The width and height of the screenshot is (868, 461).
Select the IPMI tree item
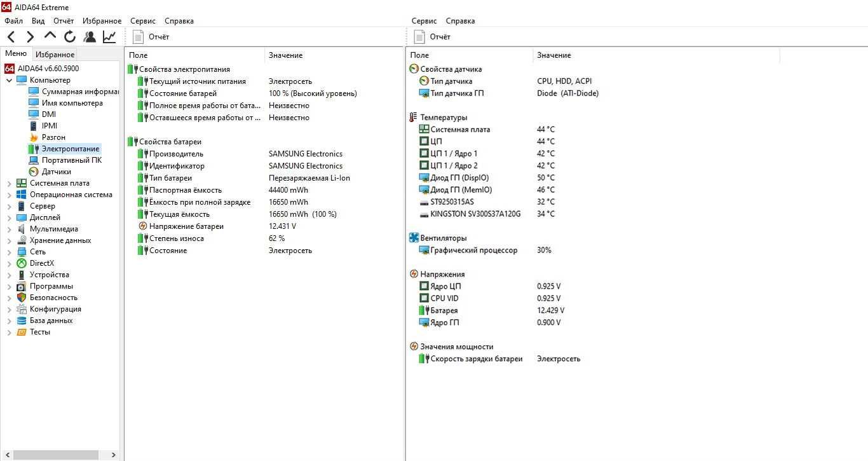click(43, 126)
